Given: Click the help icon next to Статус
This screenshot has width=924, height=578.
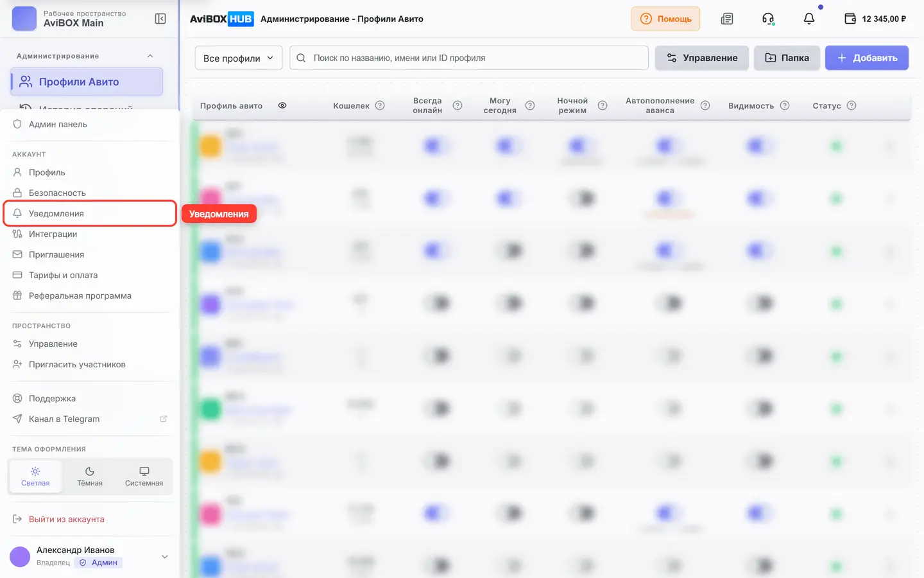Looking at the screenshot, I should pos(851,105).
